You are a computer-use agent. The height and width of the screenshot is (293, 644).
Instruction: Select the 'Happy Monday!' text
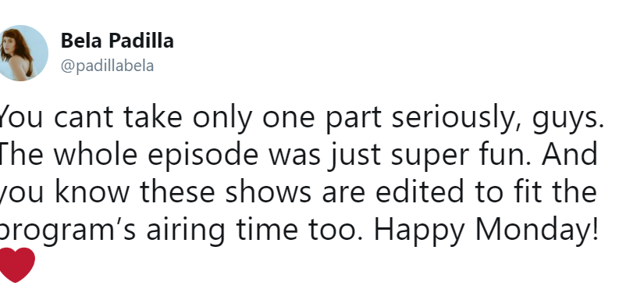486,230
